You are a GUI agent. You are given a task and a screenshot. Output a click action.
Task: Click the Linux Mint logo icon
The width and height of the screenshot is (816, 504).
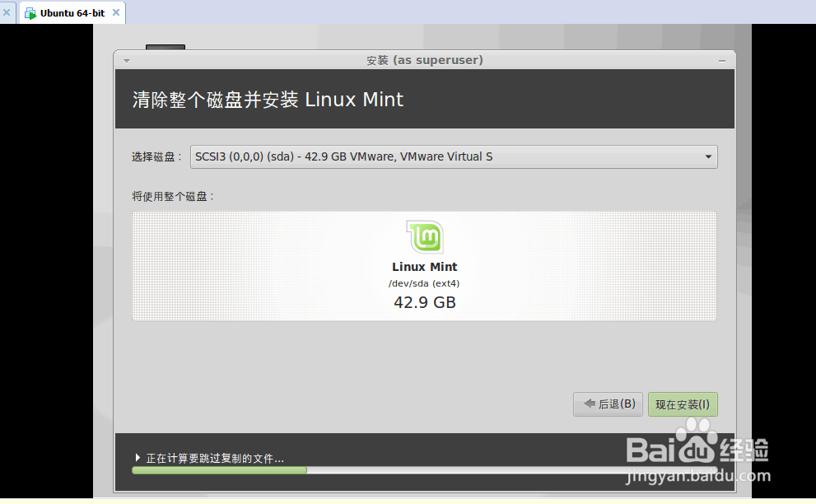[425, 237]
